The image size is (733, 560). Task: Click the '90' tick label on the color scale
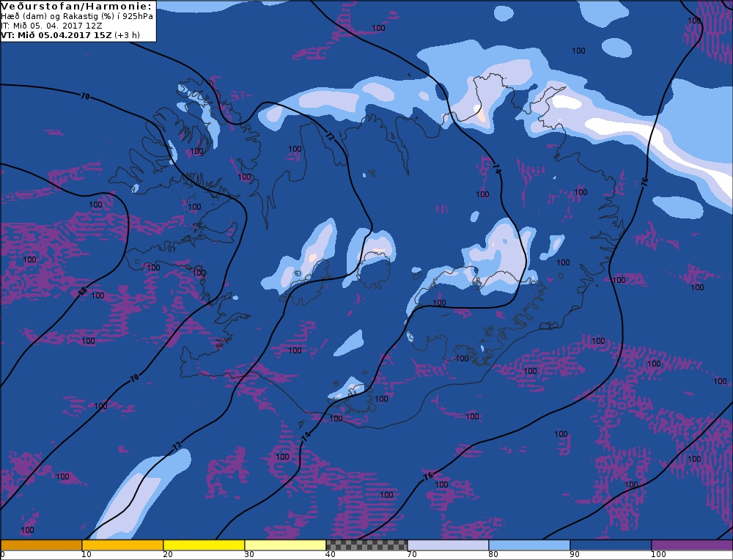point(575,555)
